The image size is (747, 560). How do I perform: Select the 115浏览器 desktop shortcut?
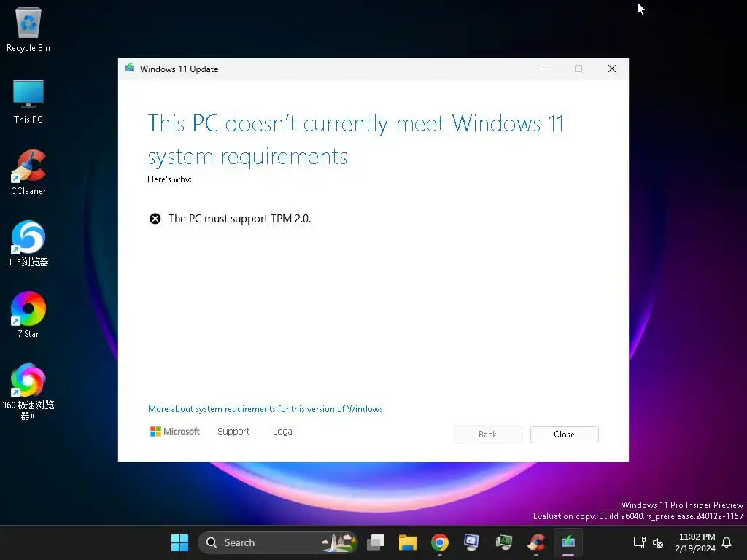(x=28, y=244)
